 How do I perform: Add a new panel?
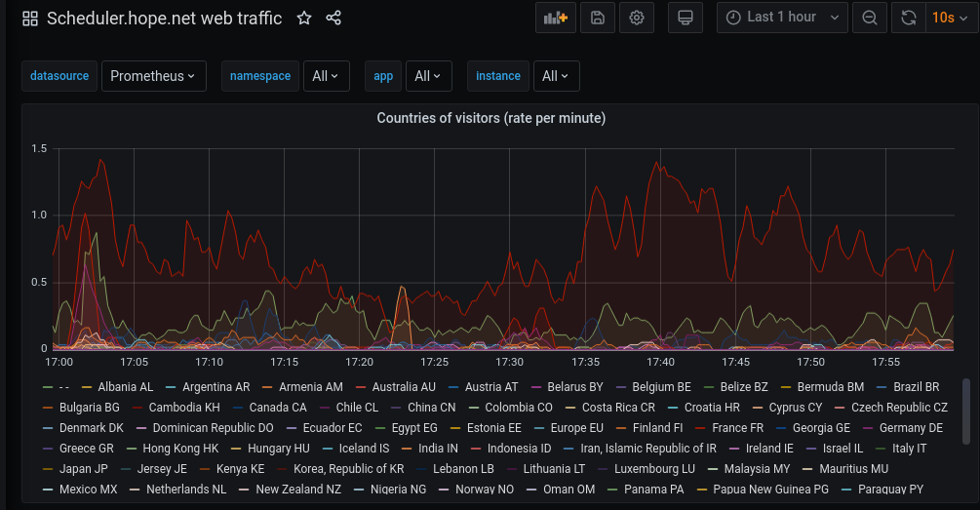[556, 18]
